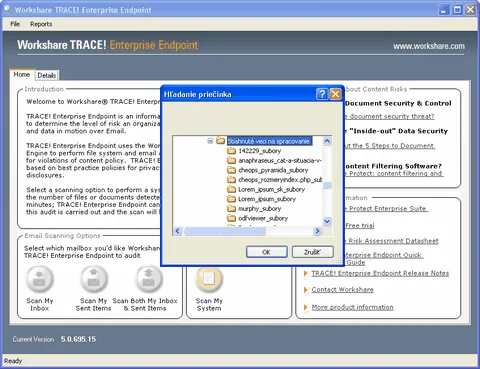Click the arrow bullet beside More product information

306,307
